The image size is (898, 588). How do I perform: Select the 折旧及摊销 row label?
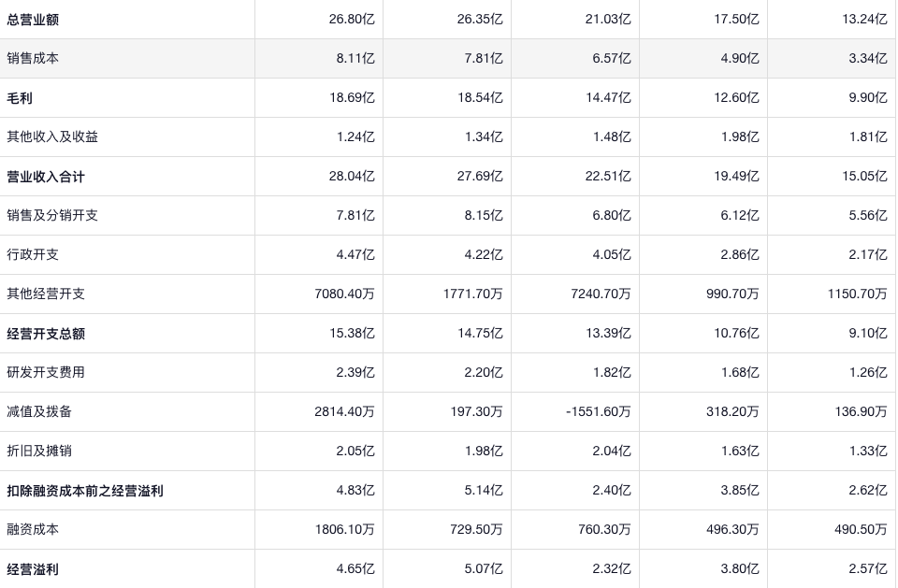(x=39, y=451)
